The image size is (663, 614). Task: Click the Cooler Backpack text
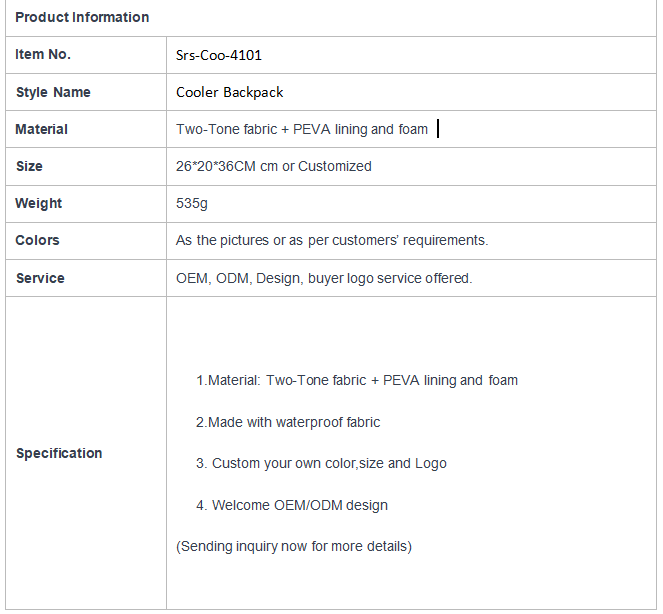(230, 92)
